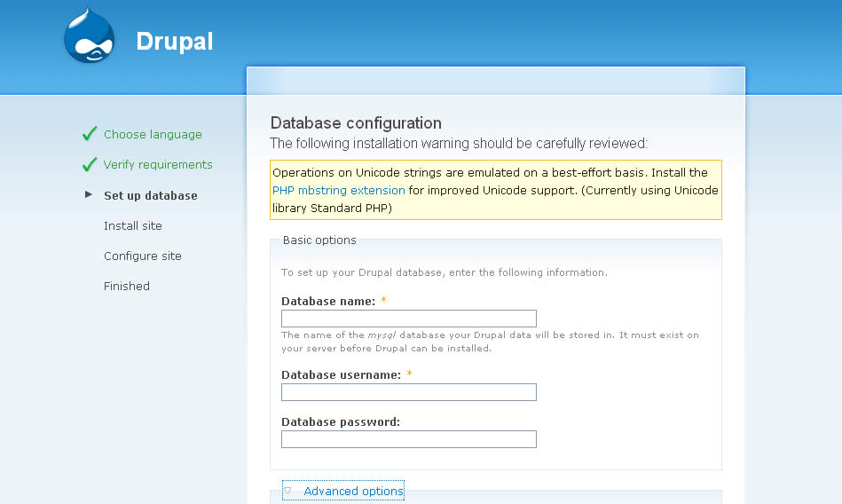Focus the Database name input field
This screenshot has width=842, height=504.
pos(409,319)
